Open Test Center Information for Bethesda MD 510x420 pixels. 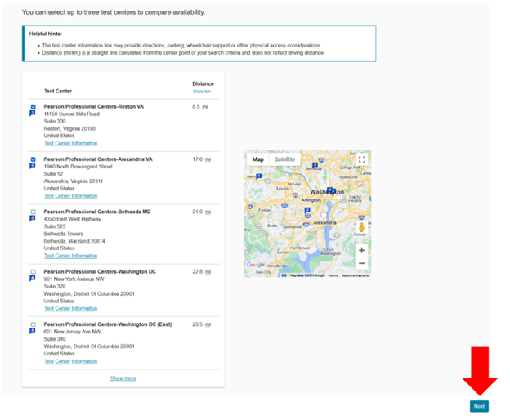tap(71, 256)
